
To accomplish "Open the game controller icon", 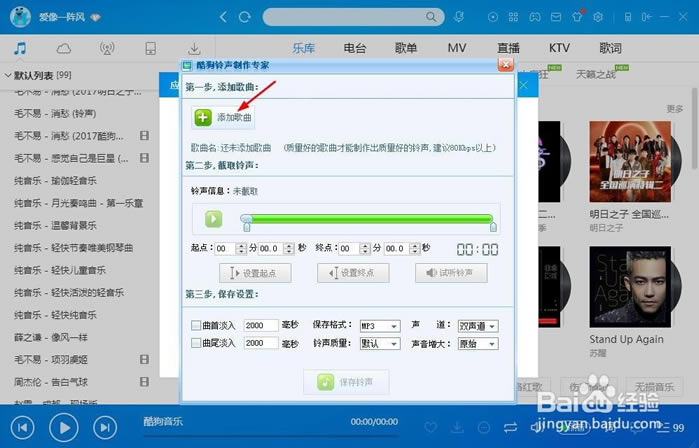I will (535, 17).
